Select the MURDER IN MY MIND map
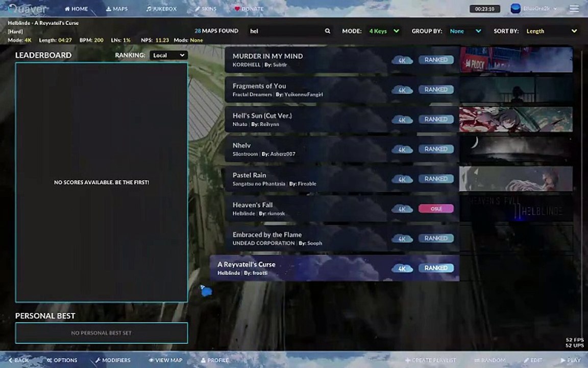The image size is (588, 368). 342,60
